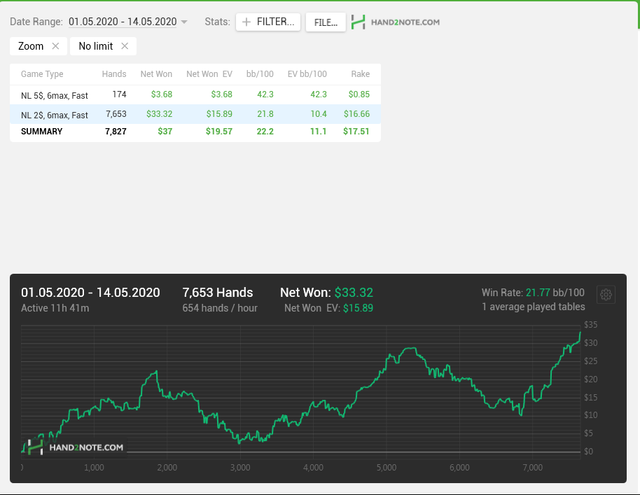
Task: Click the graph's 7,653 Hands heading
Action: point(218,293)
